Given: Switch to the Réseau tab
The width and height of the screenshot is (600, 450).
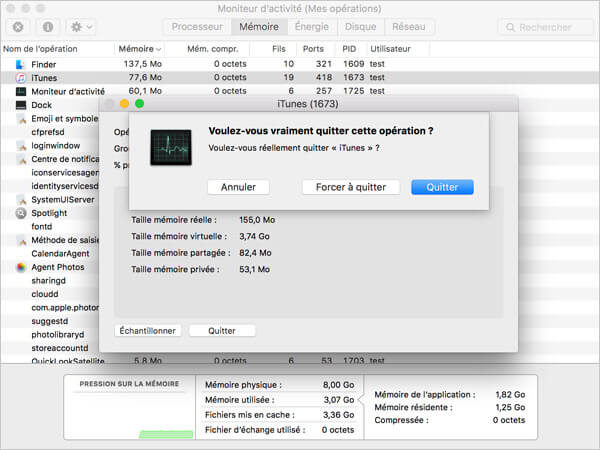Looking at the screenshot, I should click(x=409, y=27).
